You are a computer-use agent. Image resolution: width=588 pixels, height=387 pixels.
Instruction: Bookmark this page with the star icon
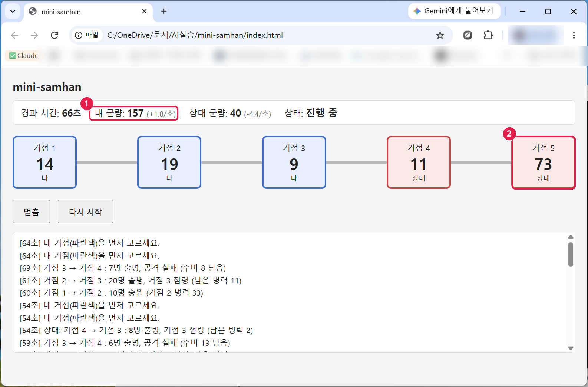click(x=440, y=35)
